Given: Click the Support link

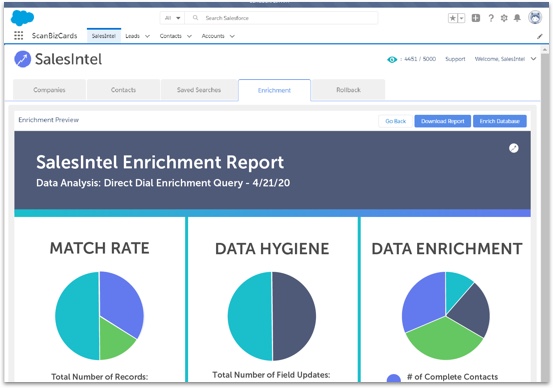Looking at the screenshot, I should click(x=455, y=59).
